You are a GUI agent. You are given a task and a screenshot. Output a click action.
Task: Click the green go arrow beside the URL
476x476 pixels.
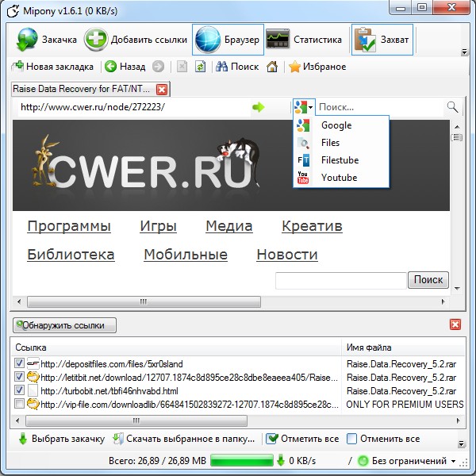[258, 107]
